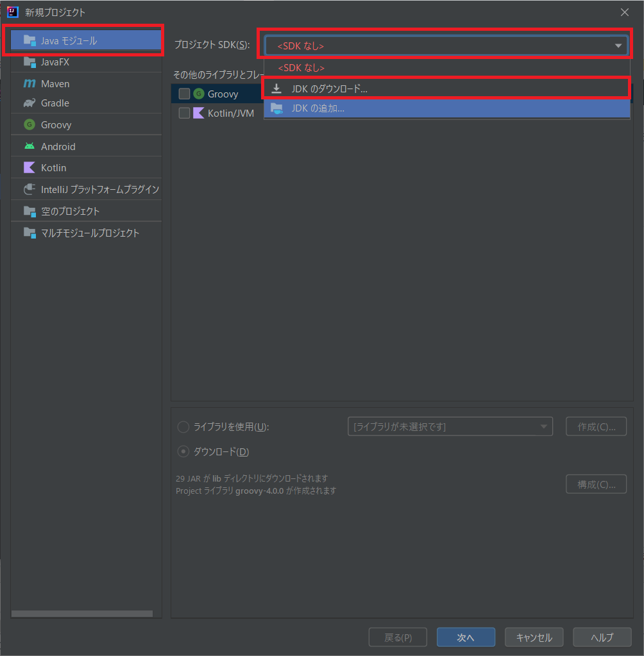Select the ダウンロード radio button
Screen dimensions: 644x656
[x=183, y=451]
